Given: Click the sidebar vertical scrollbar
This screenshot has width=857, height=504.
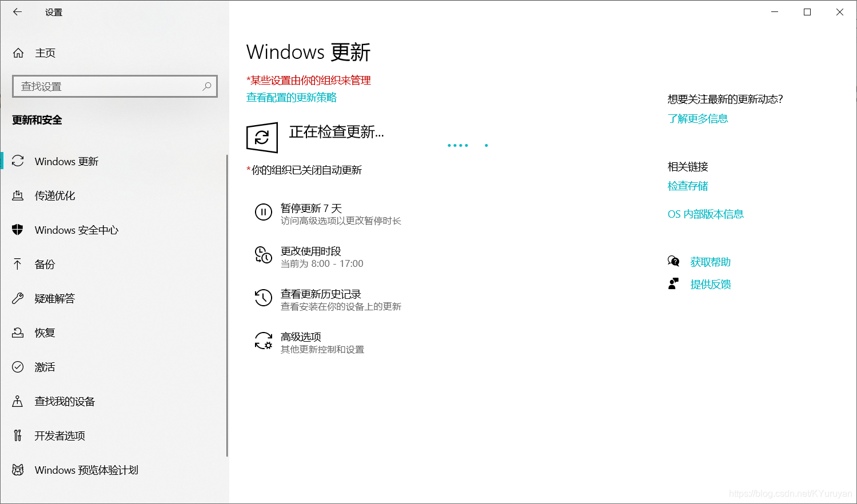Looking at the screenshot, I should [x=227, y=306].
